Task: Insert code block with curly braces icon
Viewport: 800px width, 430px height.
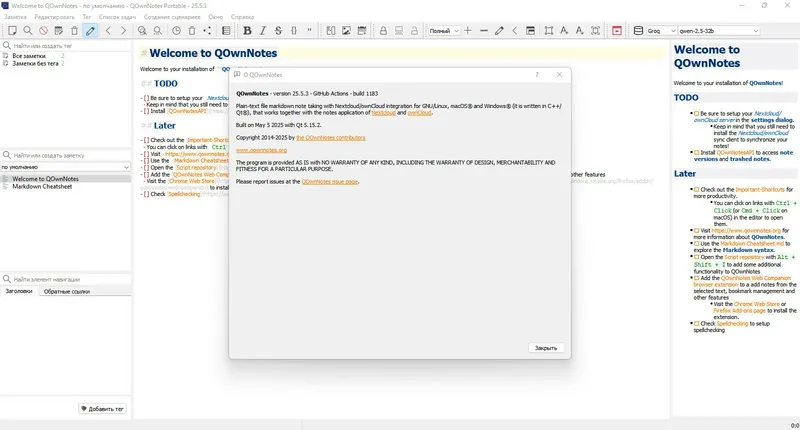Action: (294, 31)
